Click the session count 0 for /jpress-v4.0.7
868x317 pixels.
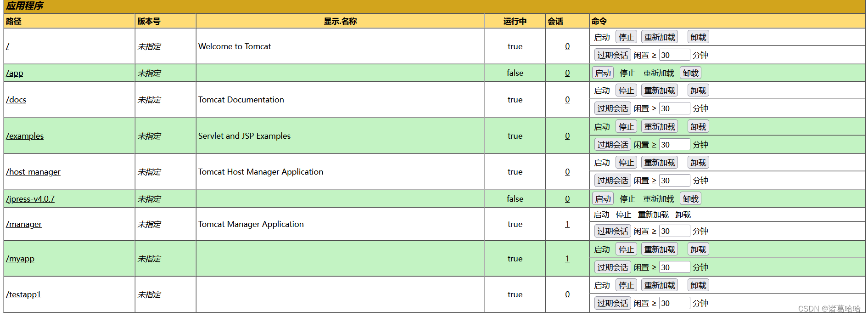[x=567, y=199]
